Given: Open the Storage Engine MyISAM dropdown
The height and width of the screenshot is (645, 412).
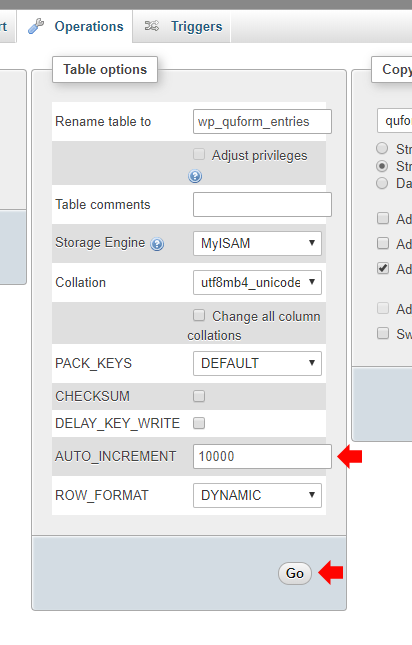Looking at the screenshot, I should click(x=257, y=243).
